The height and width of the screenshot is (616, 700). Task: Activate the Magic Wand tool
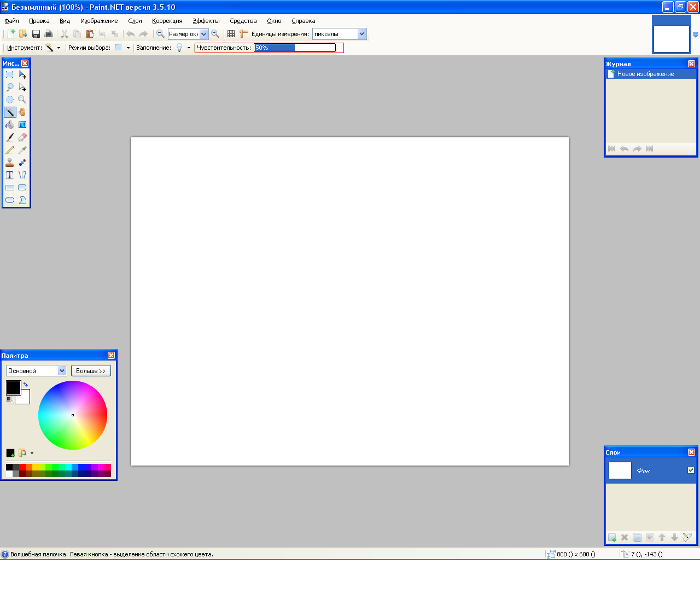pyautogui.click(x=10, y=112)
